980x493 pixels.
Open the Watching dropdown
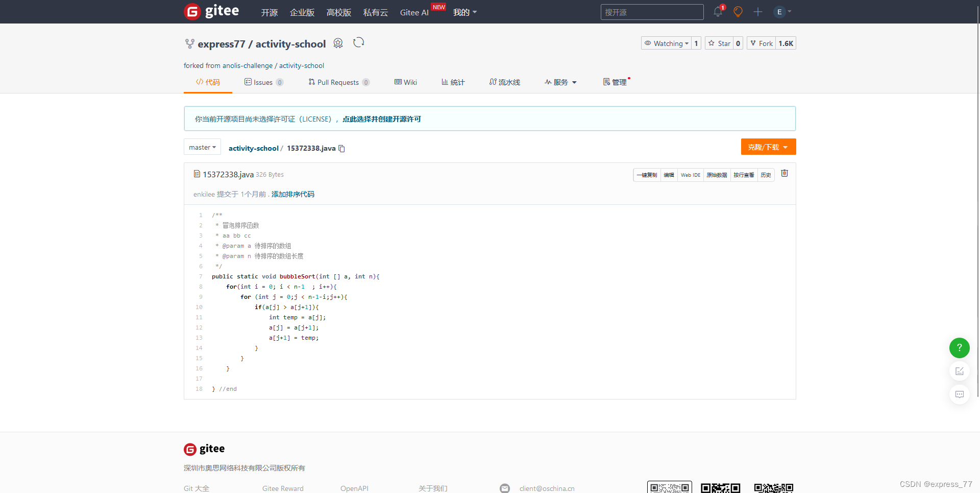pyautogui.click(x=667, y=43)
